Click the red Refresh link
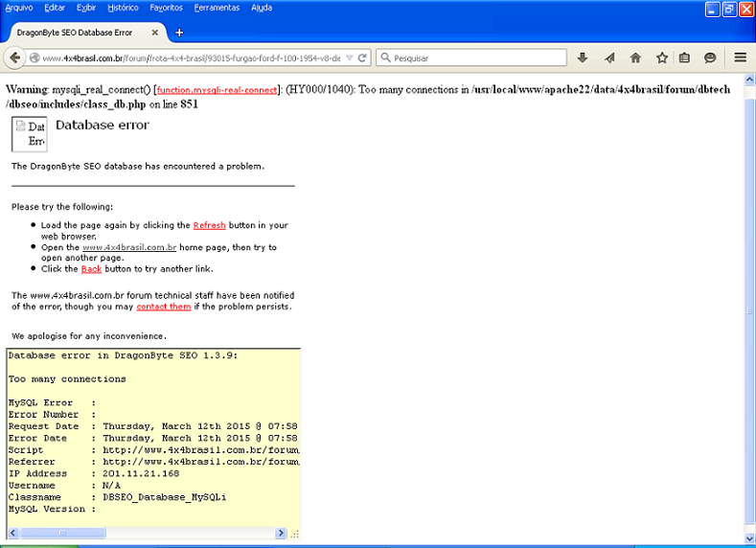The image size is (756, 548). tap(209, 225)
